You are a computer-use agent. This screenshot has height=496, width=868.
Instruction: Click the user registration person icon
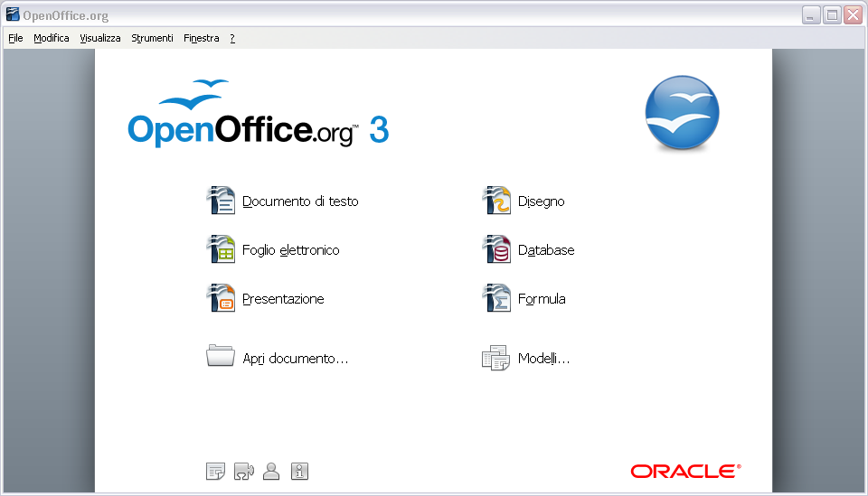(x=271, y=472)
